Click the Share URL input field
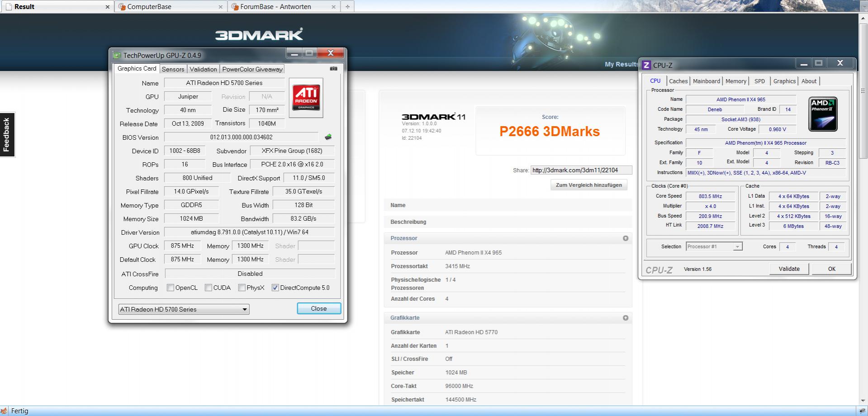868x416 pixels. [x=581, y=170]
